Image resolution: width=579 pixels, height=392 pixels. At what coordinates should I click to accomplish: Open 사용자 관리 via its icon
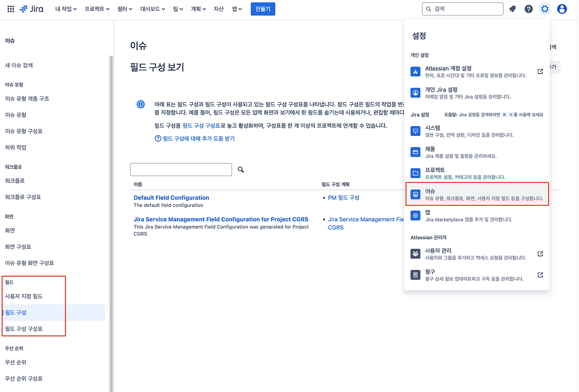coord(415,254)
